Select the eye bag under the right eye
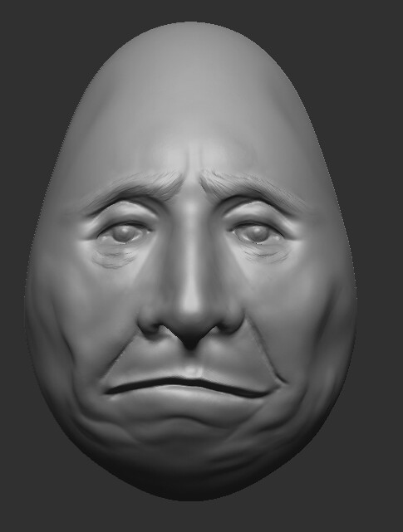 click(x=263, y=255)
